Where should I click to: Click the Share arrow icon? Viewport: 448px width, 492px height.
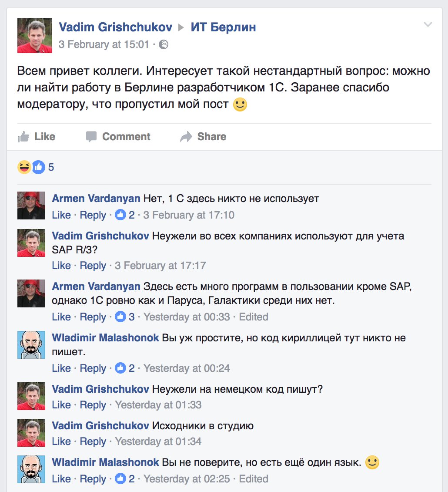point(185,136)
